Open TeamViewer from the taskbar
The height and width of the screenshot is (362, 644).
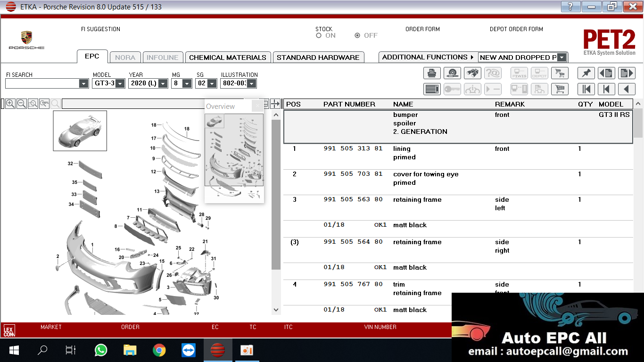click(189, 350)
